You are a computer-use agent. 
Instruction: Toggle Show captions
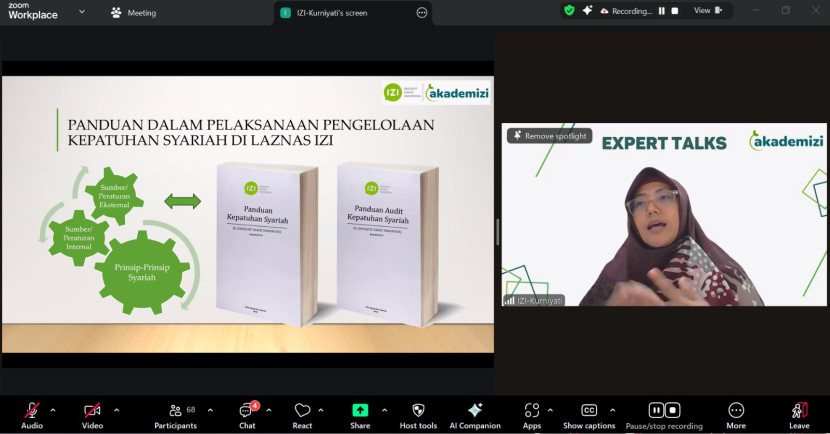click(589, 411)
